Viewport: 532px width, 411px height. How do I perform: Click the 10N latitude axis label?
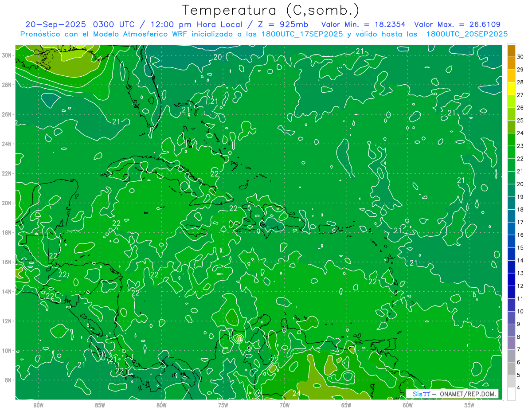tap(7, 351)
